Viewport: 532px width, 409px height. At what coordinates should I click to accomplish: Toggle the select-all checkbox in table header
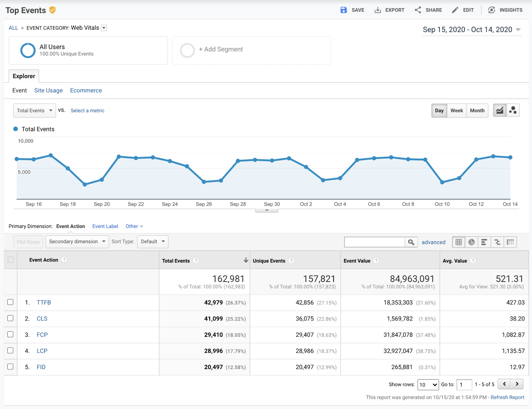pos(10,260)
